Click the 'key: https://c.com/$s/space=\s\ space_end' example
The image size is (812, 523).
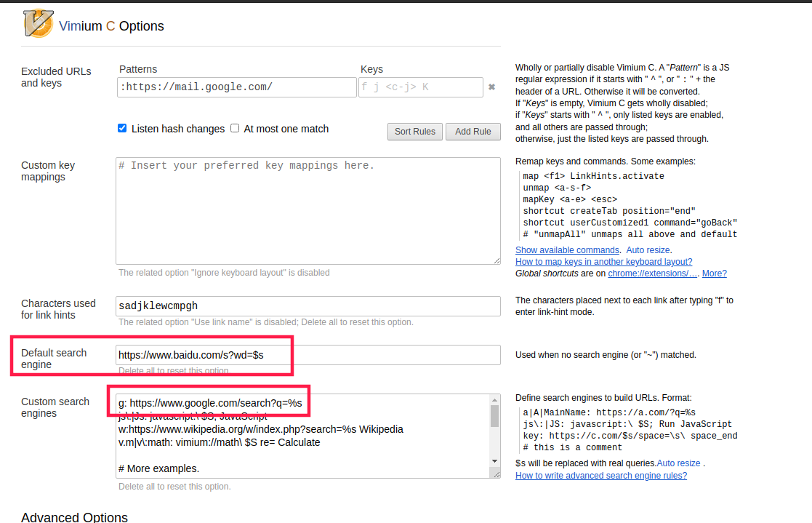pos(630,436)
